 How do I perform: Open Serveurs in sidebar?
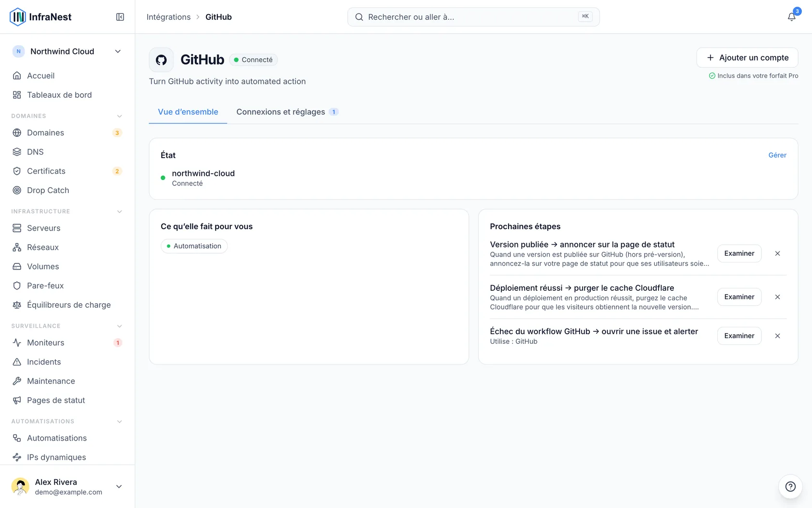(x=67, y=228)
